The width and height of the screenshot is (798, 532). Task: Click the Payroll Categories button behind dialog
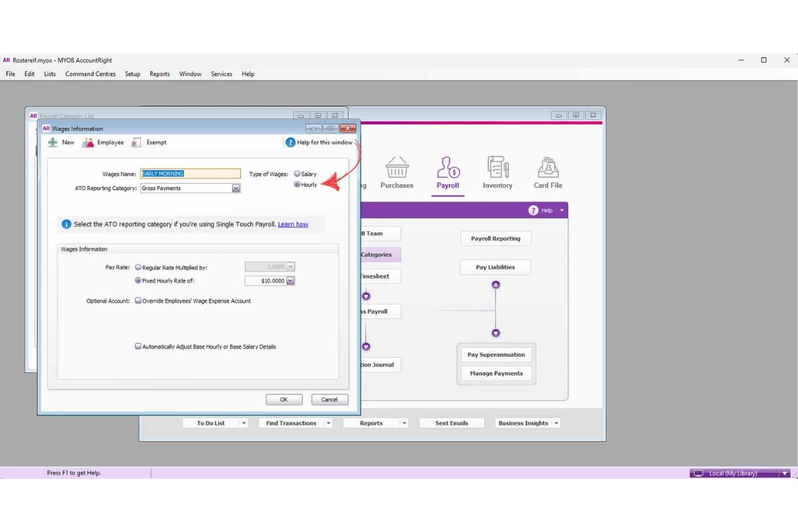tap(380, 255)
